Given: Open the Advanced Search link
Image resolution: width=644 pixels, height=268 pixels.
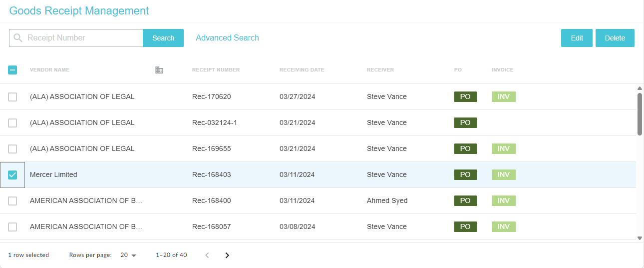Looking at the screenshot, I should coord(227,38).
